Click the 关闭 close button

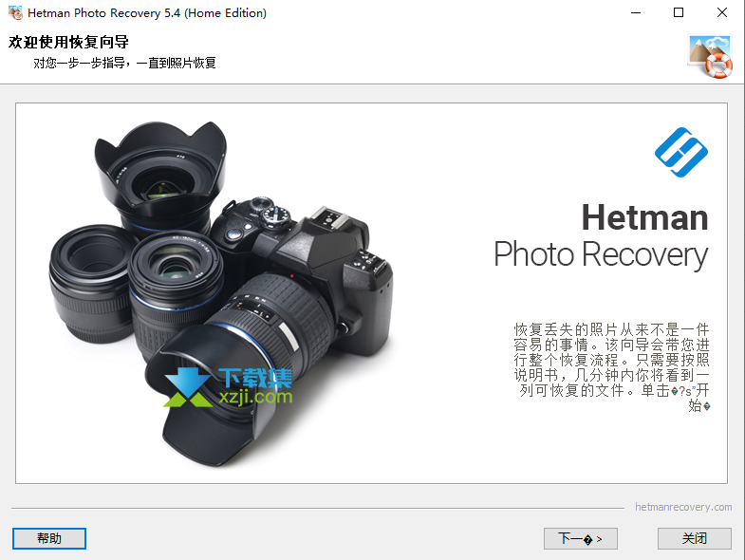coord(694,538)
